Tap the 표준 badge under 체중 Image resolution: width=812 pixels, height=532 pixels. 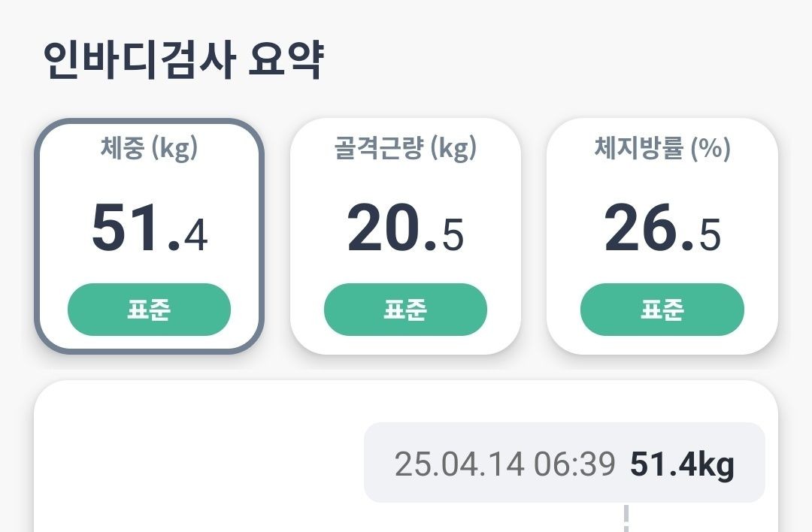[149, 310]
